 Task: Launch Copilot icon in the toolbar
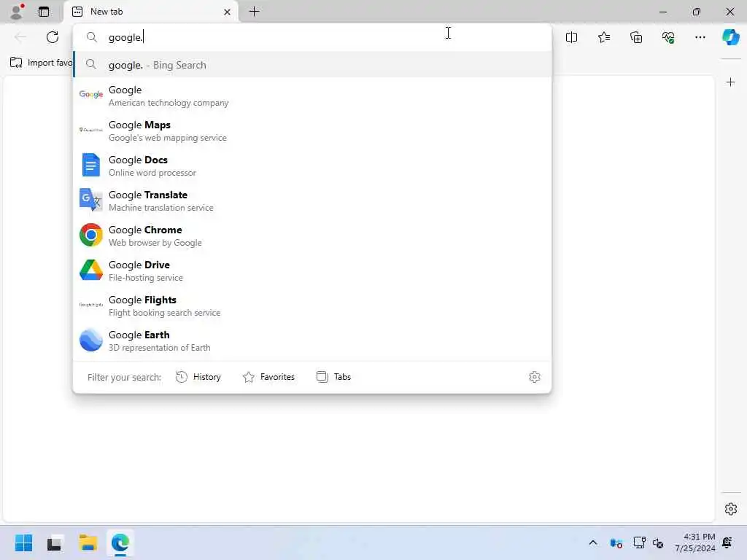[x=730, y=37]
